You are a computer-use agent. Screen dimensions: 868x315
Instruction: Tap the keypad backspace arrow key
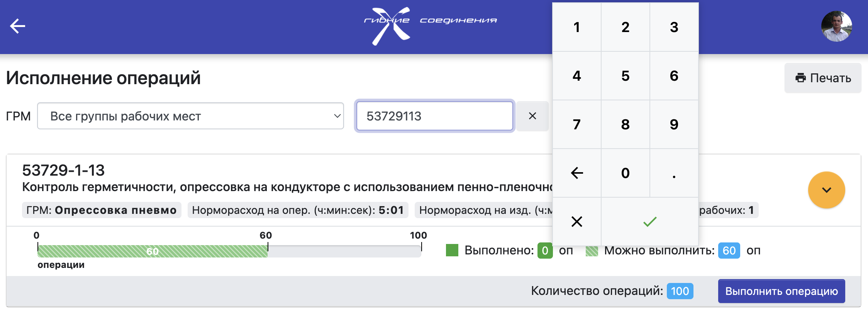[577, 173]
